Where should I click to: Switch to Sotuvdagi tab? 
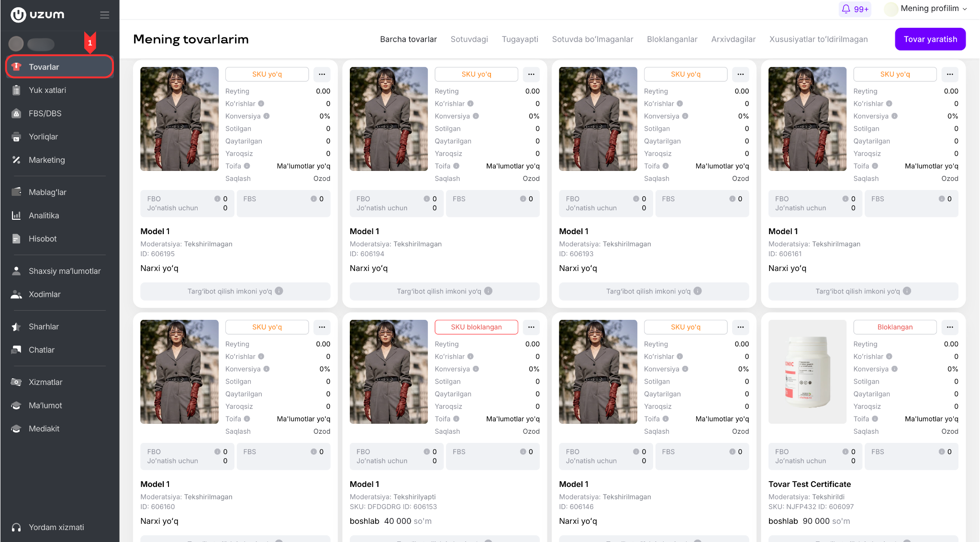click(x=469, y=39)
